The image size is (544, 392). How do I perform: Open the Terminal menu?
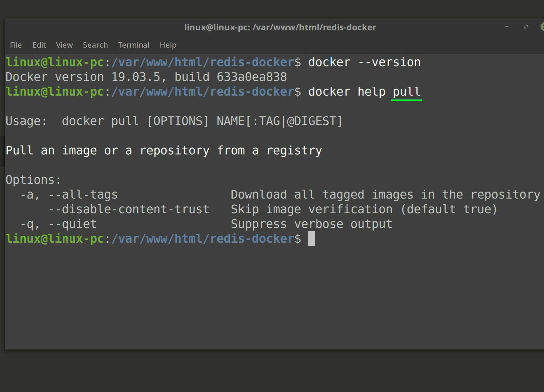click(x=134, y=45)
